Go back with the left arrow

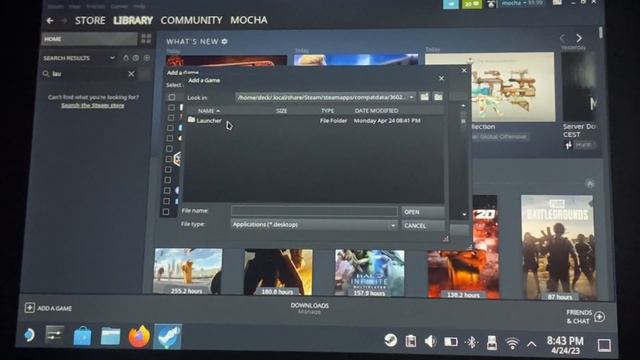pos(50,20)
